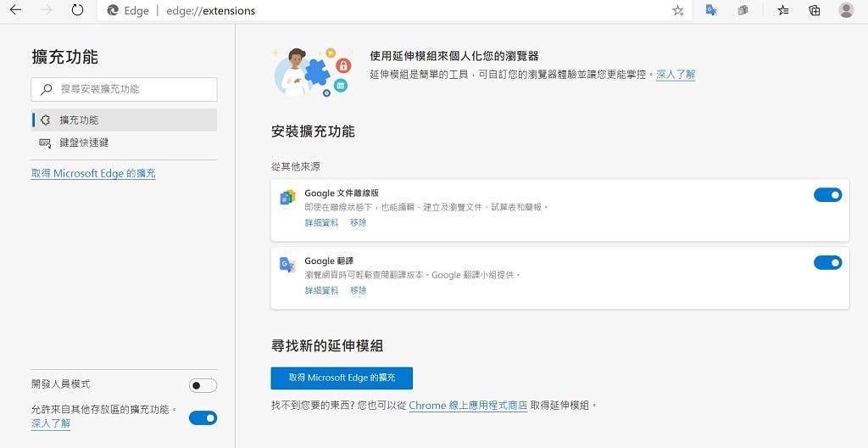Screen dimensions: 868x448
Task: Click the 尋找新的延伸模組 heading
Action: (327, 346)
